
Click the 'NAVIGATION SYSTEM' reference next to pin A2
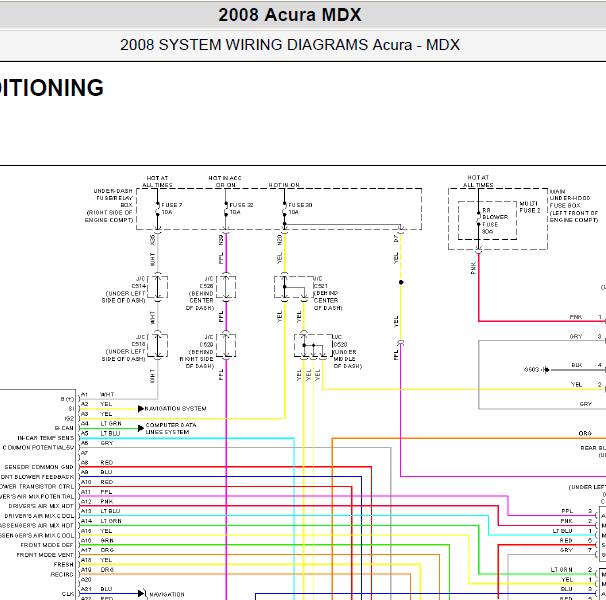pyautogui.click(x=175, y=409)
